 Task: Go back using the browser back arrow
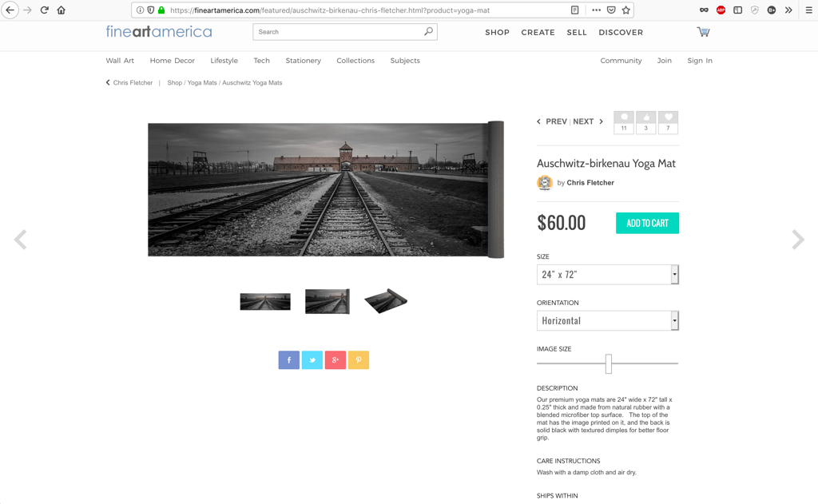coord(10,10)
